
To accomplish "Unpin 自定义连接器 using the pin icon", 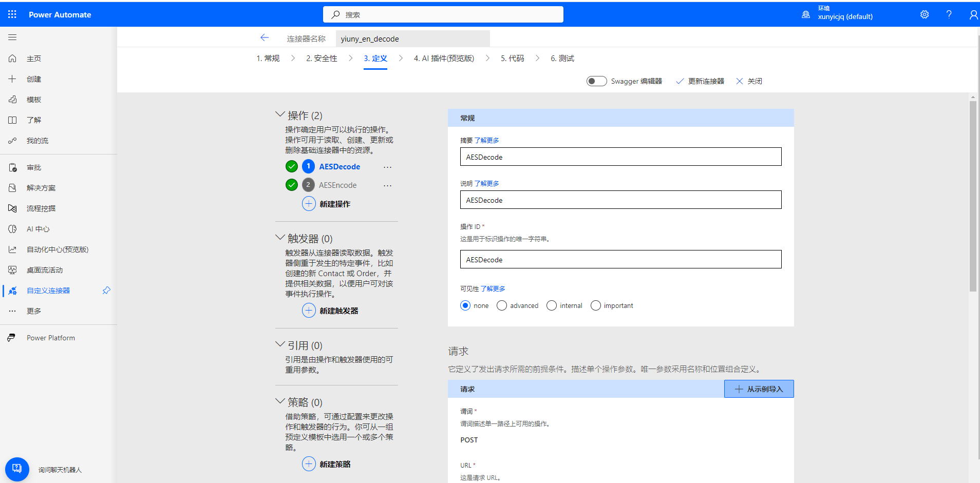I will point(106,291).
